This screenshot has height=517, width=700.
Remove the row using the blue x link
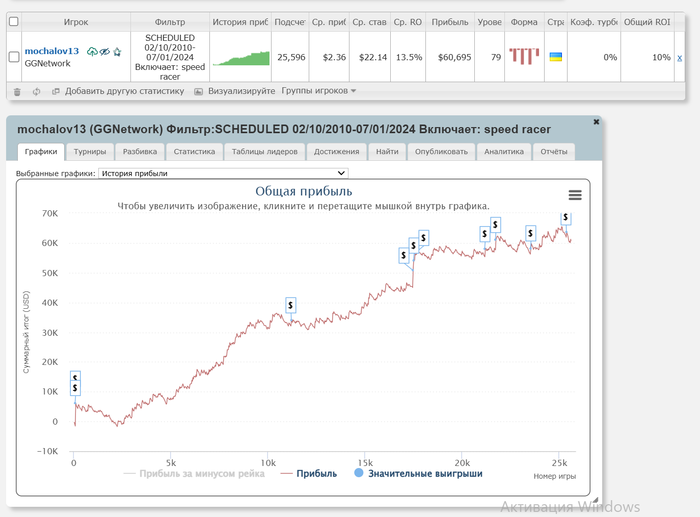(679, 58)
